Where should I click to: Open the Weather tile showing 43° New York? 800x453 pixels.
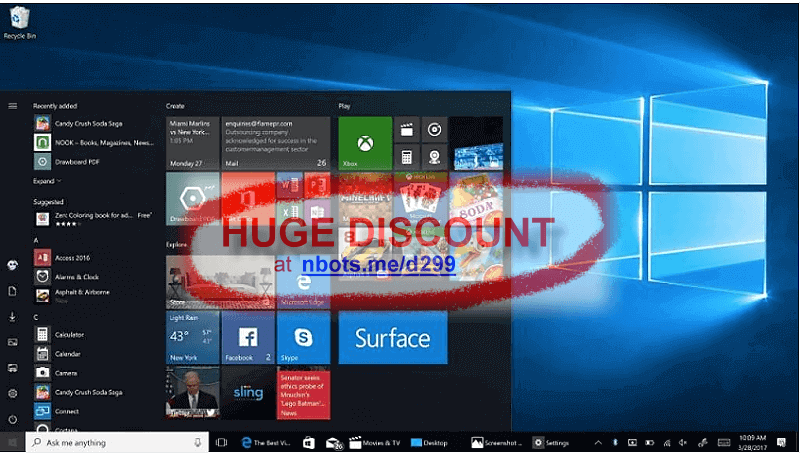(192, 337)
